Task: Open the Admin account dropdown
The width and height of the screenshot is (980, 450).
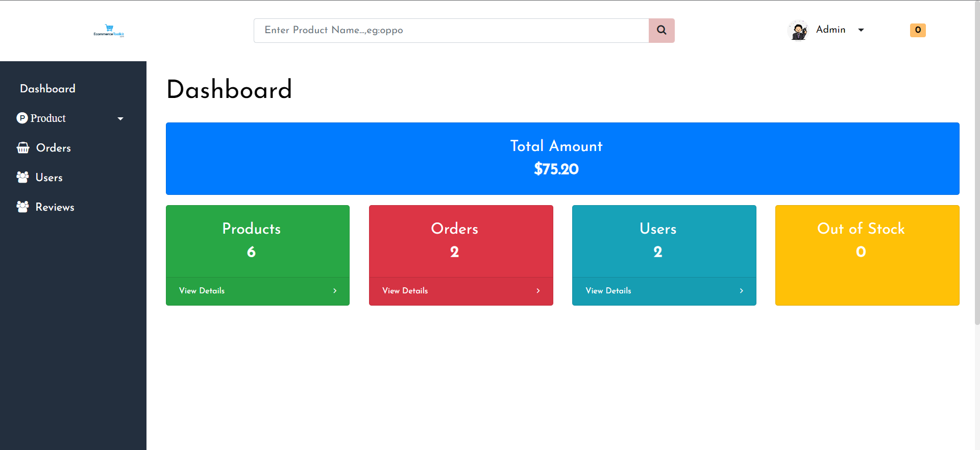Action: pos(861,30)
